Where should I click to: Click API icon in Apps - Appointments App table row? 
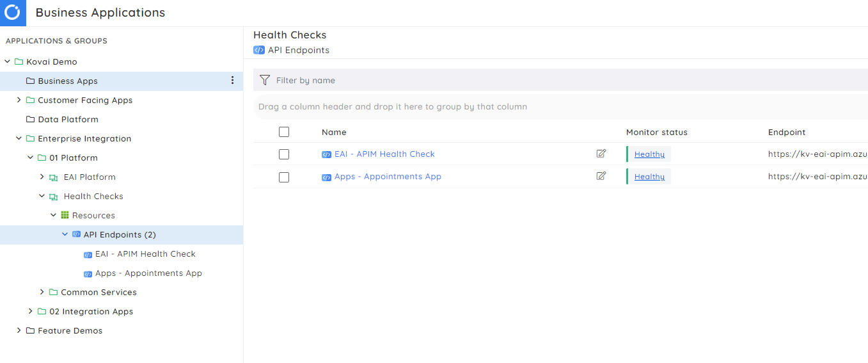coord(326,177)
